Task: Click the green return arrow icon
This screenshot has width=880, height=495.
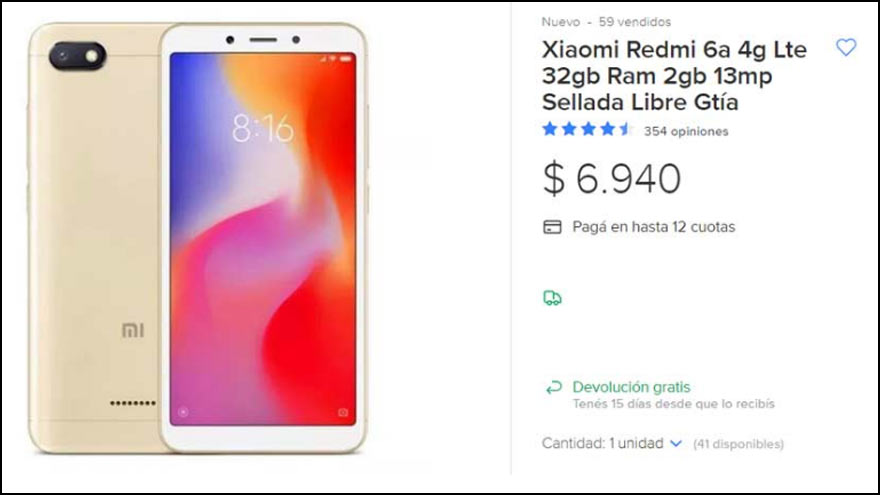Action: pyautogui.click(x=553, y=387)
